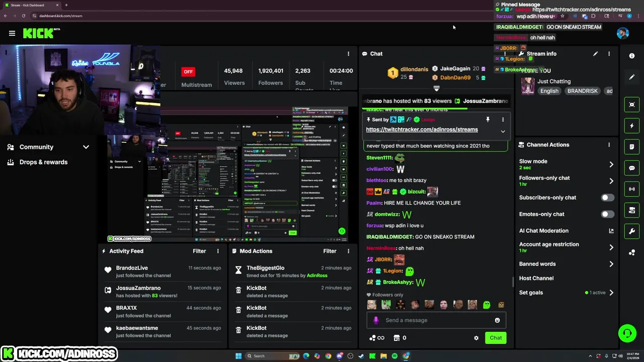The width and height of the screenshot is (644, 362).
Task: Click the three-dots cluster icon in right sidebar
Action: pyautogui.click(x=632, y=252)
